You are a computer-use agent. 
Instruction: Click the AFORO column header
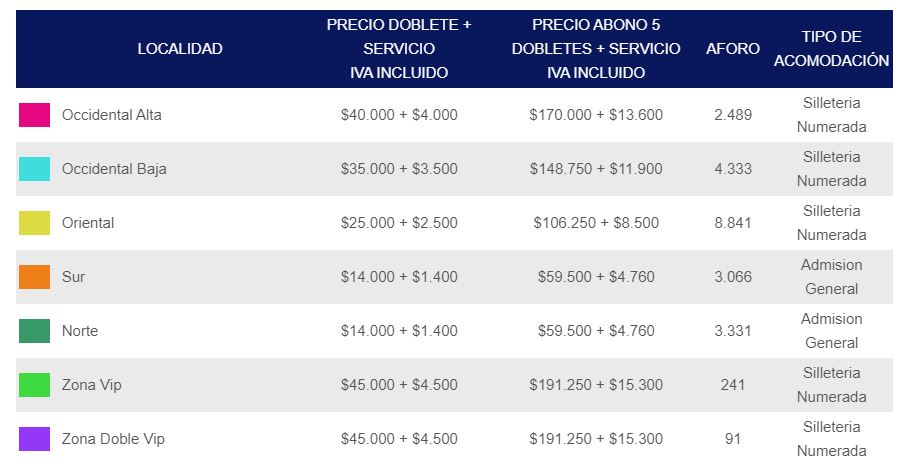tap(733, 48)
